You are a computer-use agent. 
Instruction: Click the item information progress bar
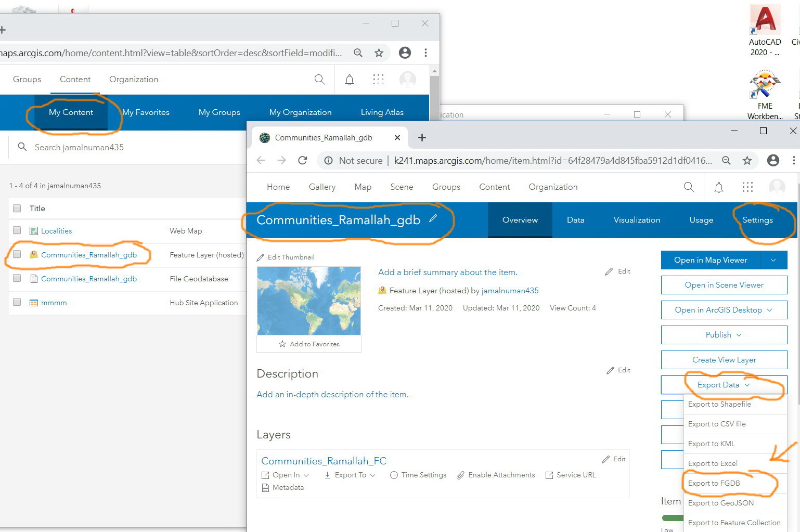tap(673, 517)
